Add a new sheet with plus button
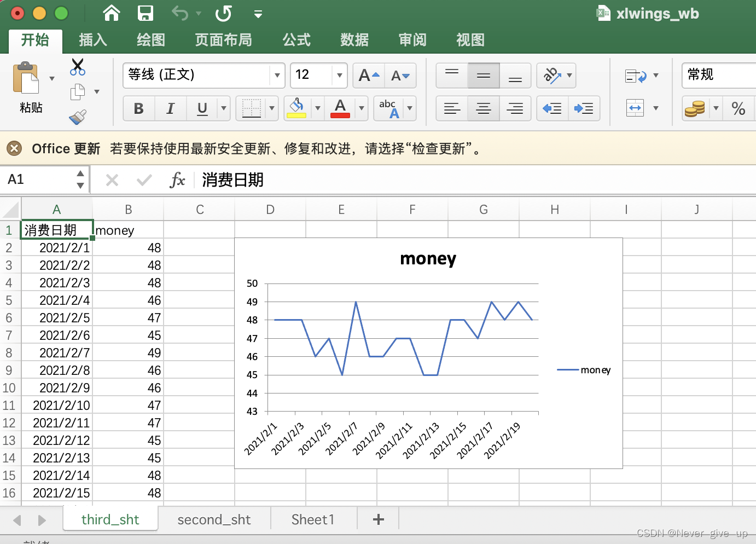 point(378,519)
